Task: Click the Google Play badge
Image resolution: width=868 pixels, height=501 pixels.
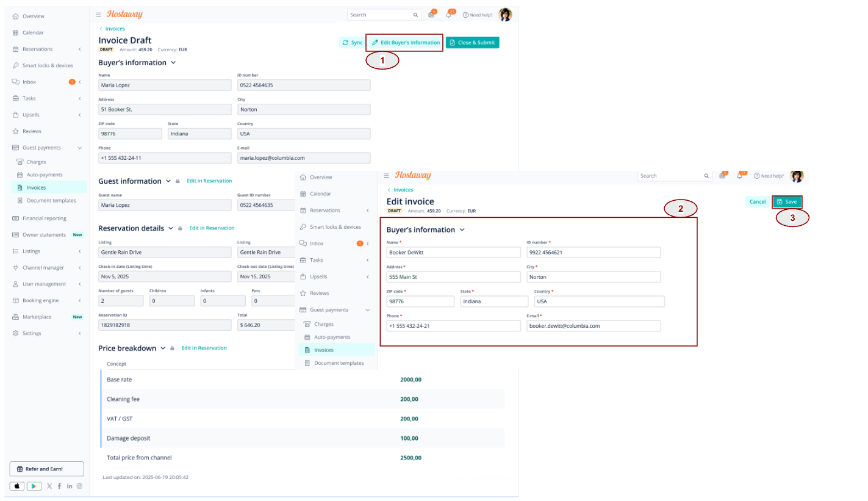Action: pyautogui.click(x=34, y=486)
